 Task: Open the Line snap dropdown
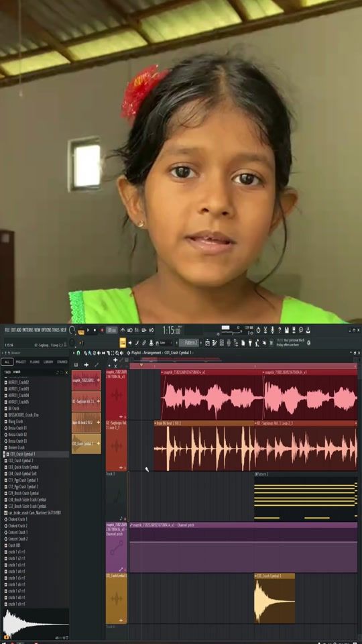pyautogui.click(x=166, y=343)
